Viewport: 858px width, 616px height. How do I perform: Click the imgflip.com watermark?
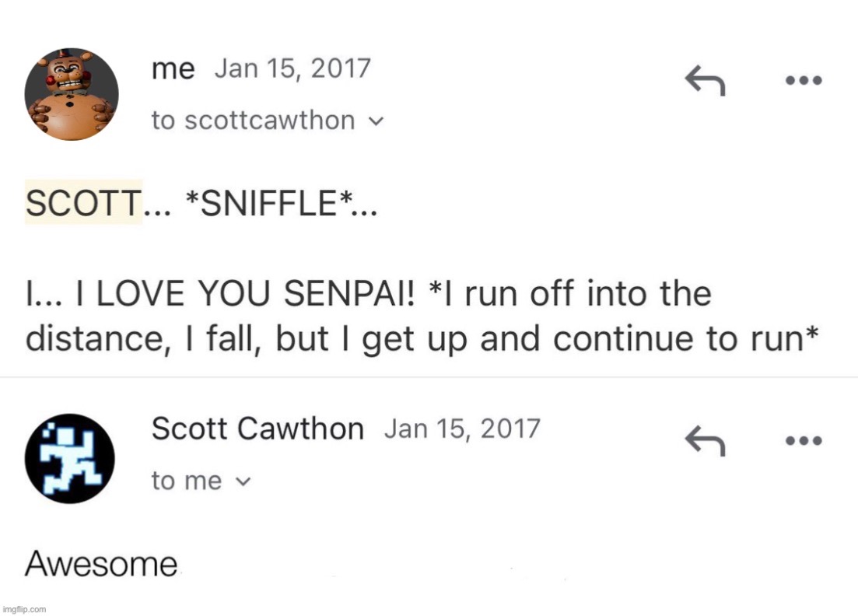(x=24, y=609)
